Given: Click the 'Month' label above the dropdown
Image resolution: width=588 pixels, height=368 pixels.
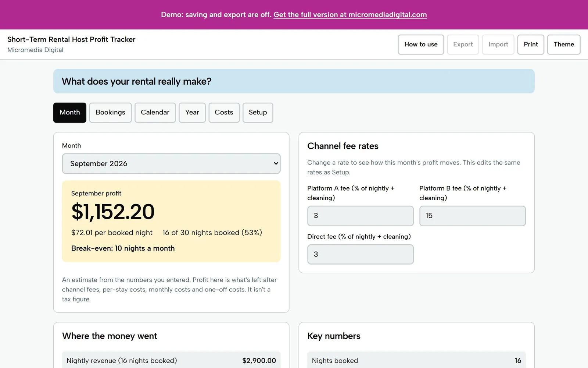Looking at the screenshot, I should (71, 146).
